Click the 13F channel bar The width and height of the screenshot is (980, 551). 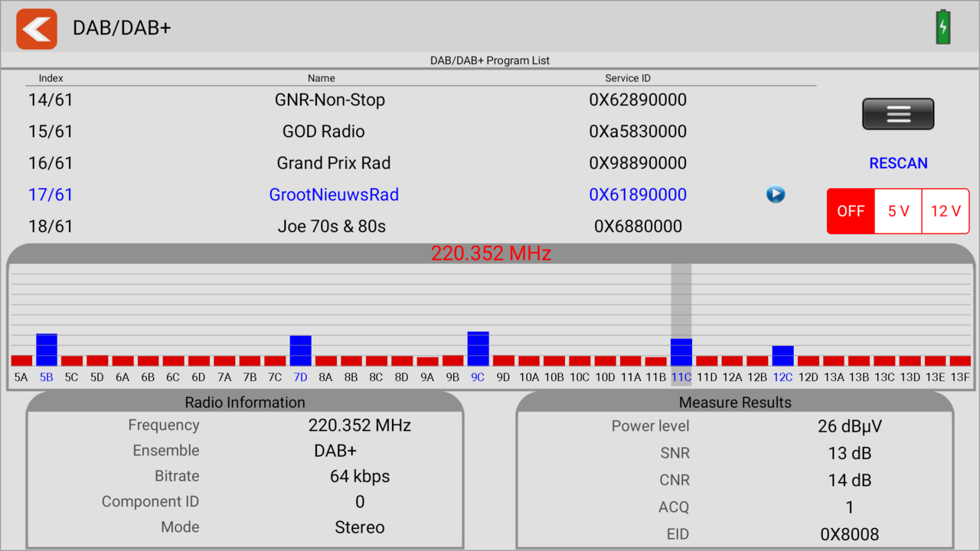point(960,360)
